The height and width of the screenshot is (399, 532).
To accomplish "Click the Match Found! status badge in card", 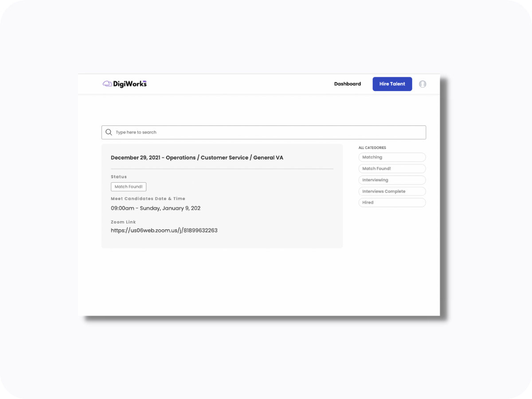I will point(129,187).
